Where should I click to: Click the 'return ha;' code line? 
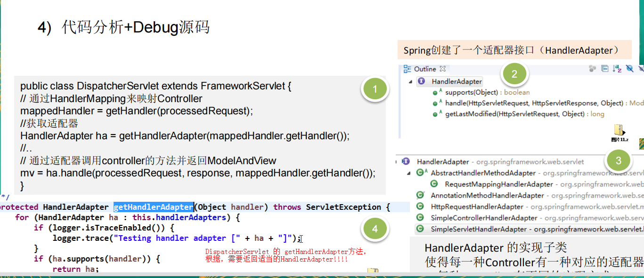click(x=76, y=269)
